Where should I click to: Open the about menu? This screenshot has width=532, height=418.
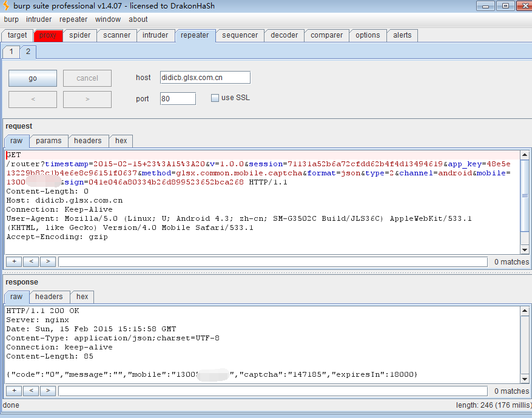pyautogui.click(x=138, y=19)
